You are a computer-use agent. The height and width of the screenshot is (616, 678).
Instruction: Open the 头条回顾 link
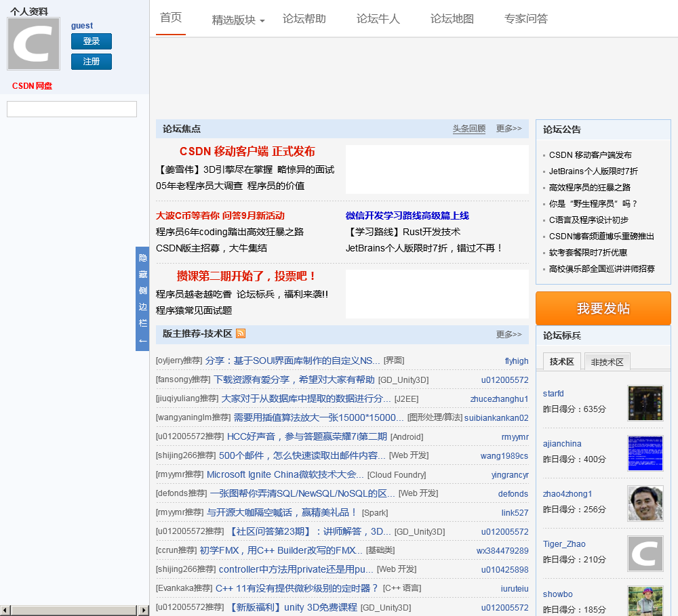[468, 128]
